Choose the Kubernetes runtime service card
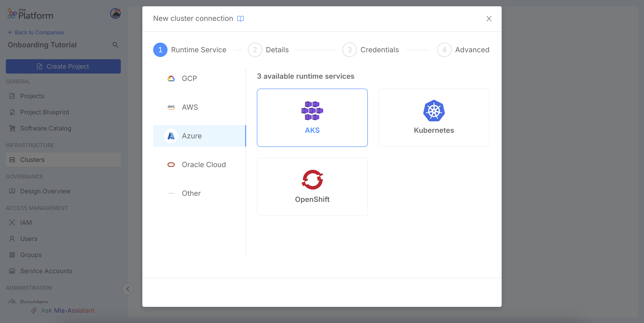Screen dimensions: 644x323 point(434,118)
